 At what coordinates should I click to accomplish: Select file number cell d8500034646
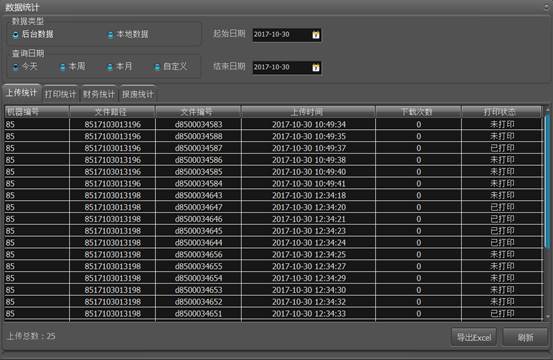199,219
